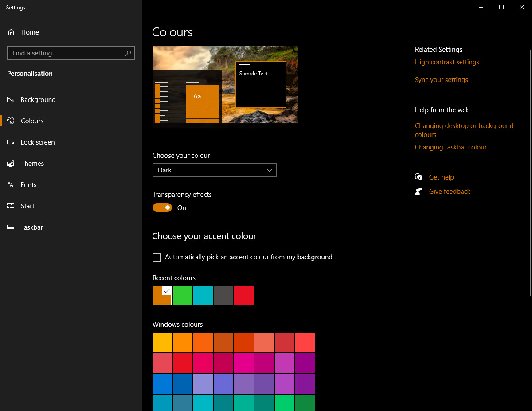Open Themes via its brush icon
The height and width of the screenshot is (411, 532).
point(11,164)
